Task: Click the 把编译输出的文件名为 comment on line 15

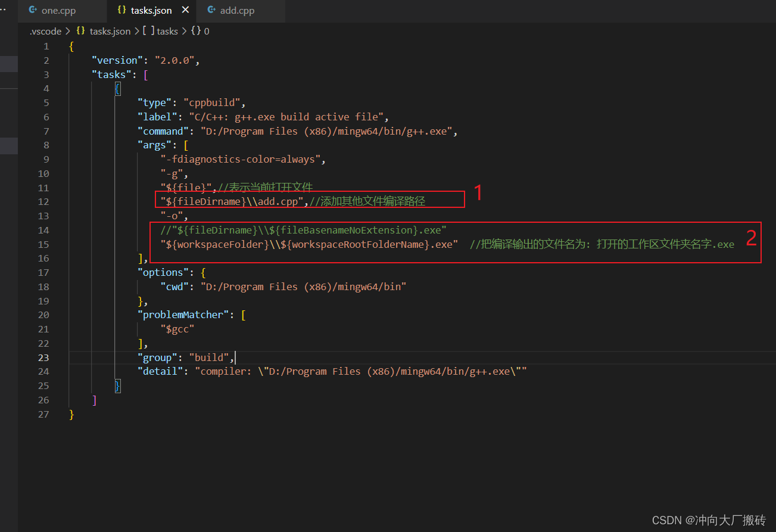Action: click(x=602, y=244)
